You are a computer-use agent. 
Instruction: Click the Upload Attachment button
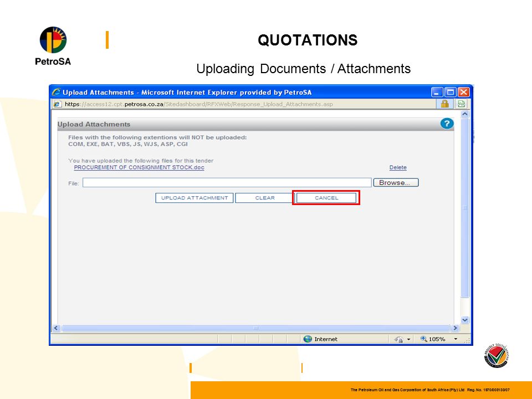point(195,198)
